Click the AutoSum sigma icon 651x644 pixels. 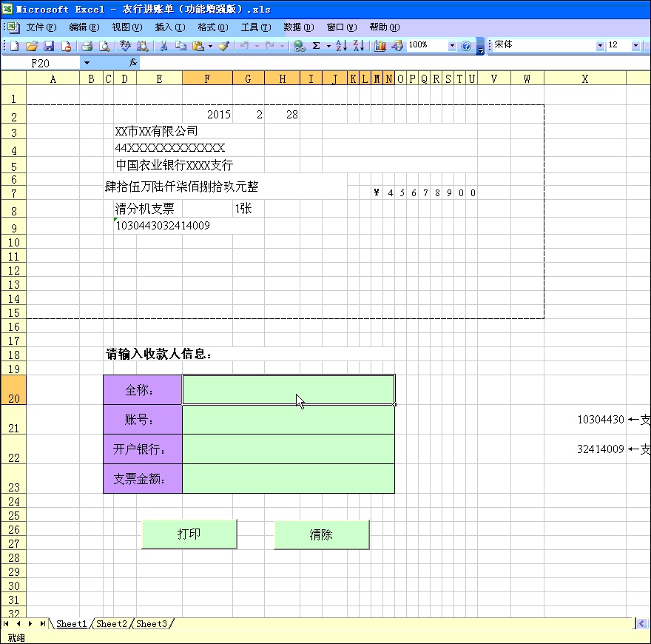[x=316, y=46]
